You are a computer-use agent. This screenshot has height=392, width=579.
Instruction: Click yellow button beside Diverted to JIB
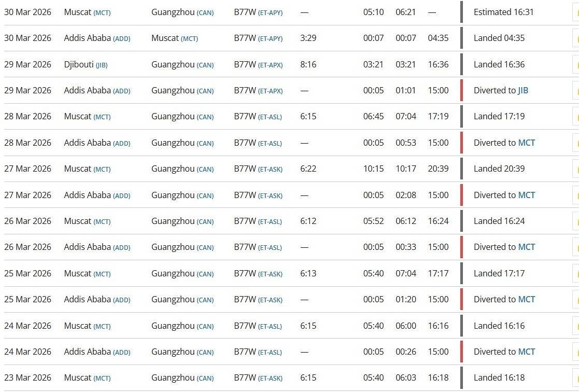pos(576,91)
